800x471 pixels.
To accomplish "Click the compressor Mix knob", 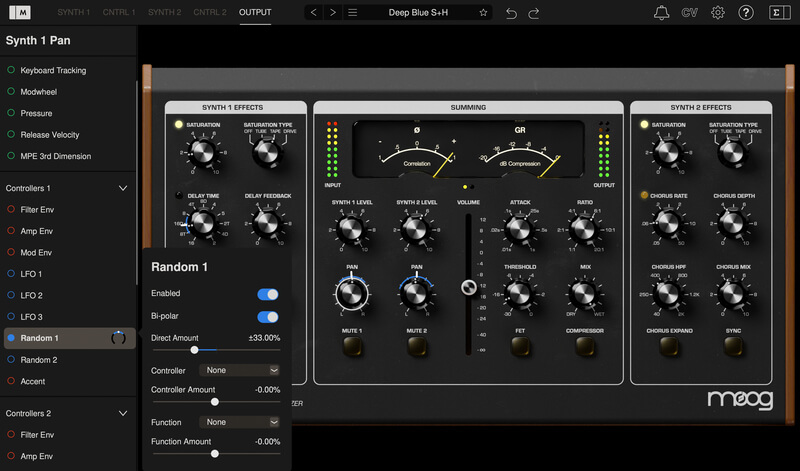I will (x=585, y=294).
